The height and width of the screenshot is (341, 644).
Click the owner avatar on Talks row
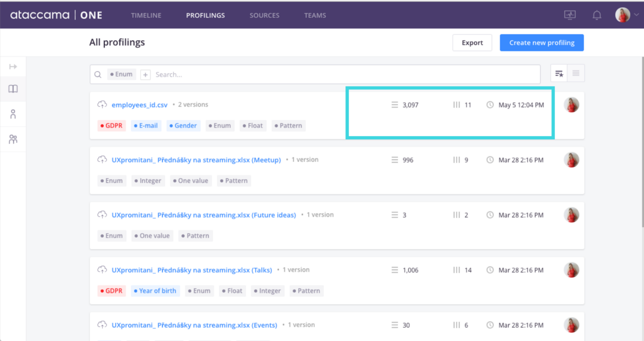[x=571, y=270]
